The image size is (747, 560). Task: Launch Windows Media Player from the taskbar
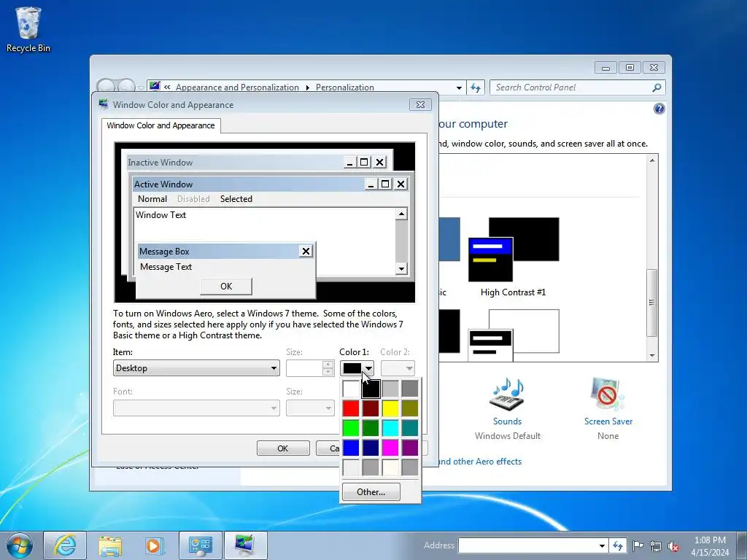click(x=155, y=545)
